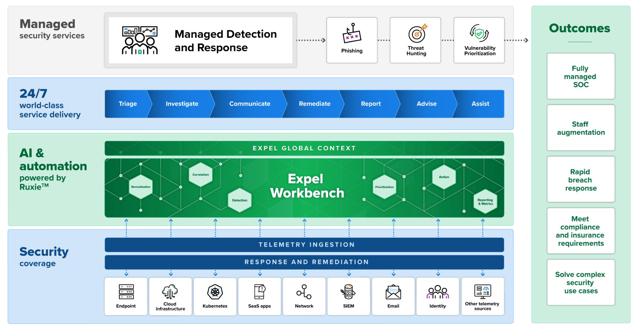Select the SIEM log icon
Screen dimensions: 644x334
tap(348, 292)
